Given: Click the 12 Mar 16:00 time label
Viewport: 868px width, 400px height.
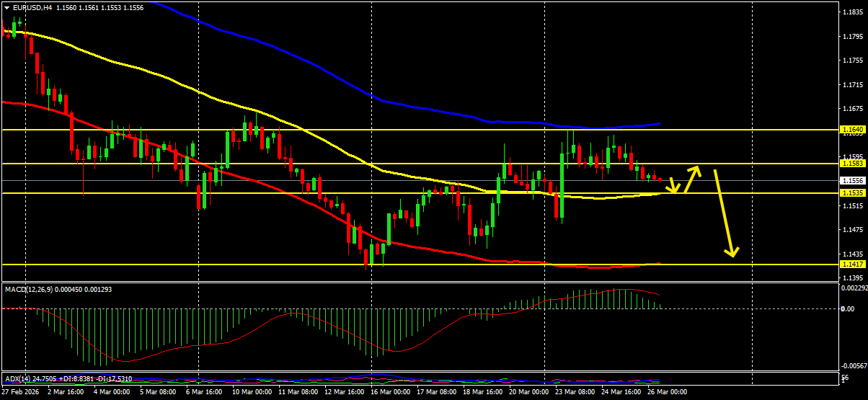Looking at the screenshot, I should click(x=345, y=392).
